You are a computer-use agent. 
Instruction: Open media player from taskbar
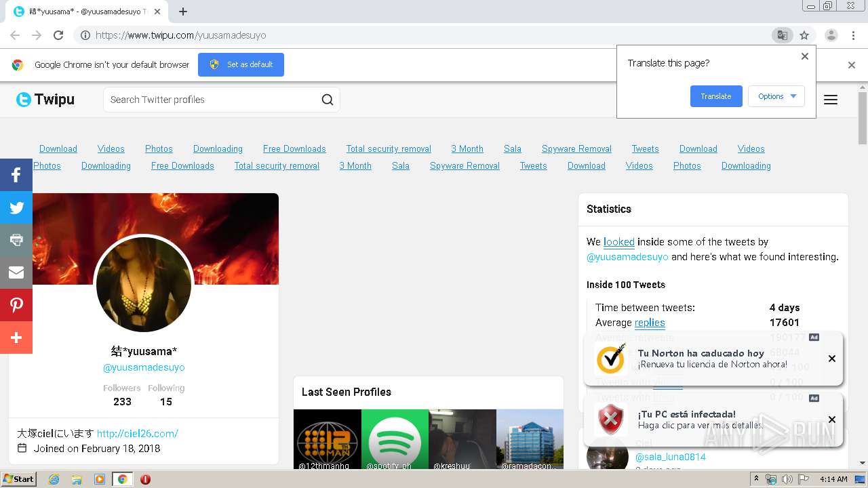click(100, 479)
